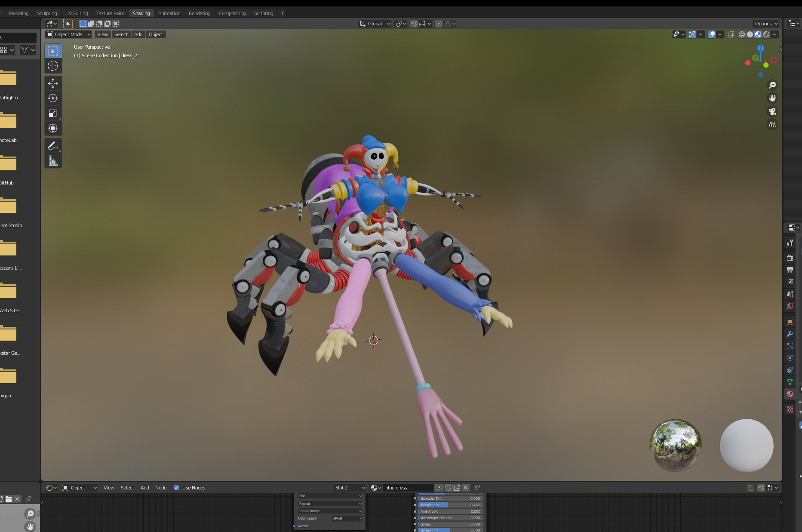This screenshot has width=802, height=532.
Task: Open the Slot 2 material slot dropdown
Action: point(350,488)
